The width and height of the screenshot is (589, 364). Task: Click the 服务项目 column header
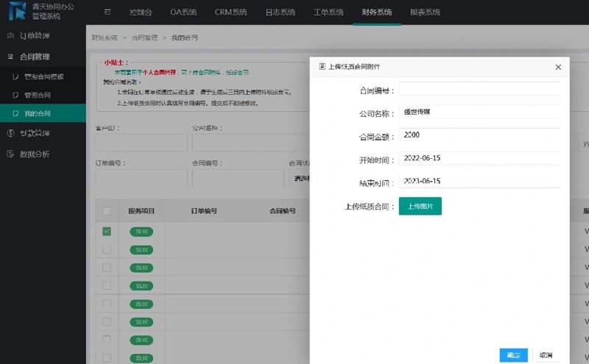[x=141, y=211]
